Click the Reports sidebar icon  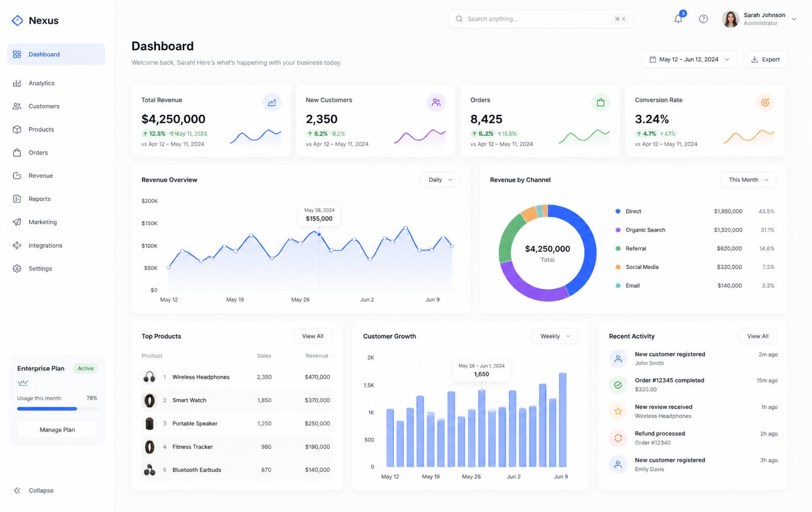click(x=17, y=199)
